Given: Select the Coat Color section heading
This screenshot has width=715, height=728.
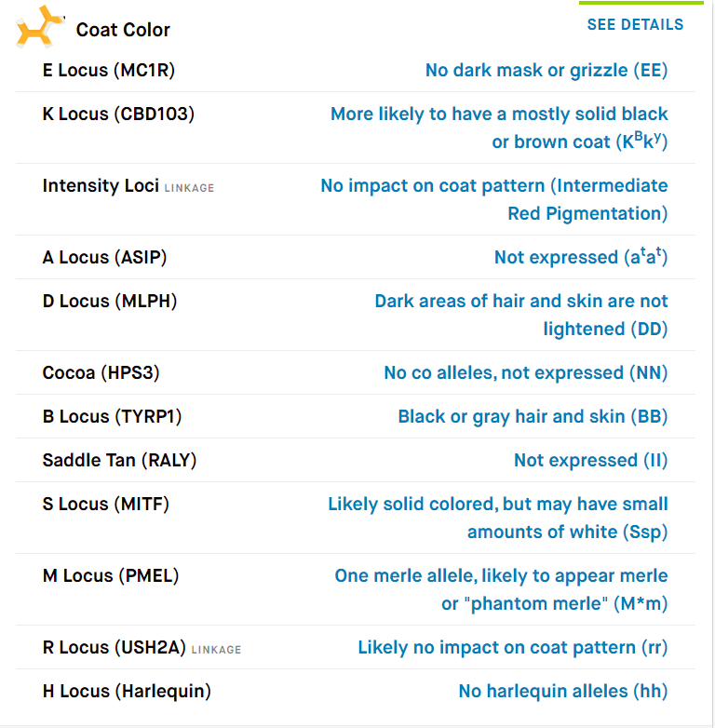Looking at the screenshot, I should click(x=123, y=30).
